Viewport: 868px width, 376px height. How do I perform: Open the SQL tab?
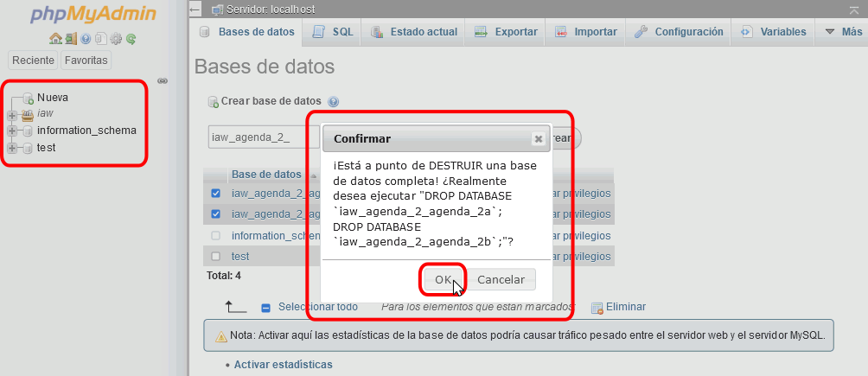pyautogui.click(x=332, y=32)
